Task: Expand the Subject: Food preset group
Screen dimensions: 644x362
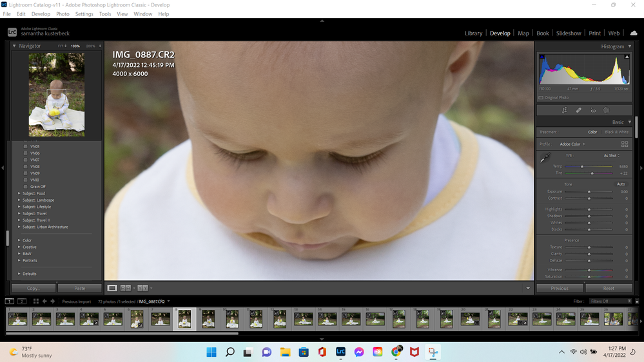Action: (19, 193)
